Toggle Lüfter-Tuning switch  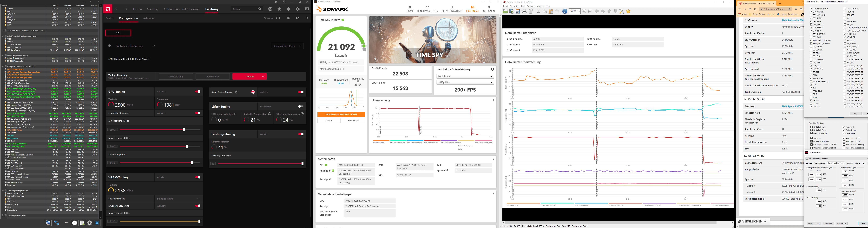[301, 107]
